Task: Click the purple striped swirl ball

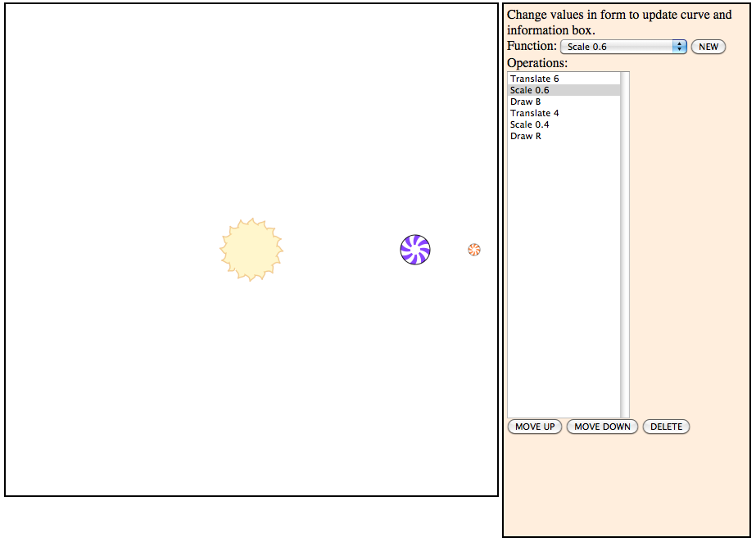Action: [415, 250]
